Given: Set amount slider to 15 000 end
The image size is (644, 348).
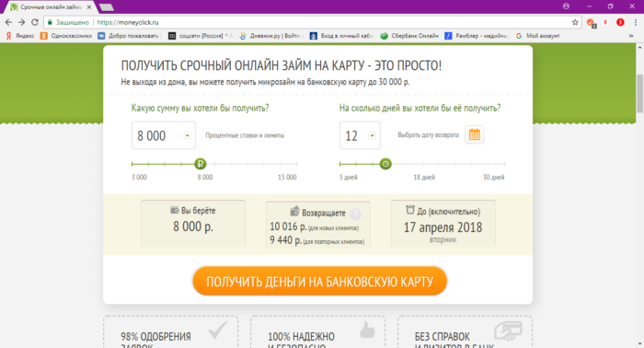Looking at the screenshot, I should tap(296, 164).
